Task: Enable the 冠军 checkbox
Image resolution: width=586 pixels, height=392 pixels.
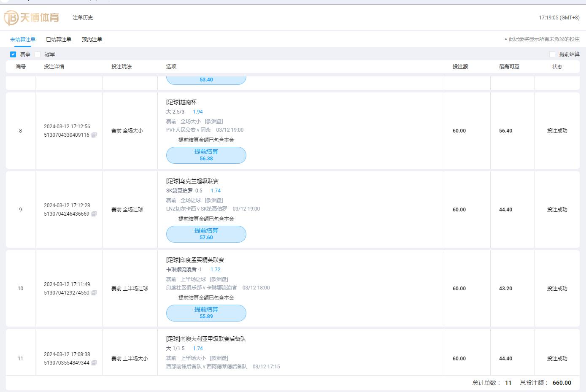Action: tap(38, 54)
